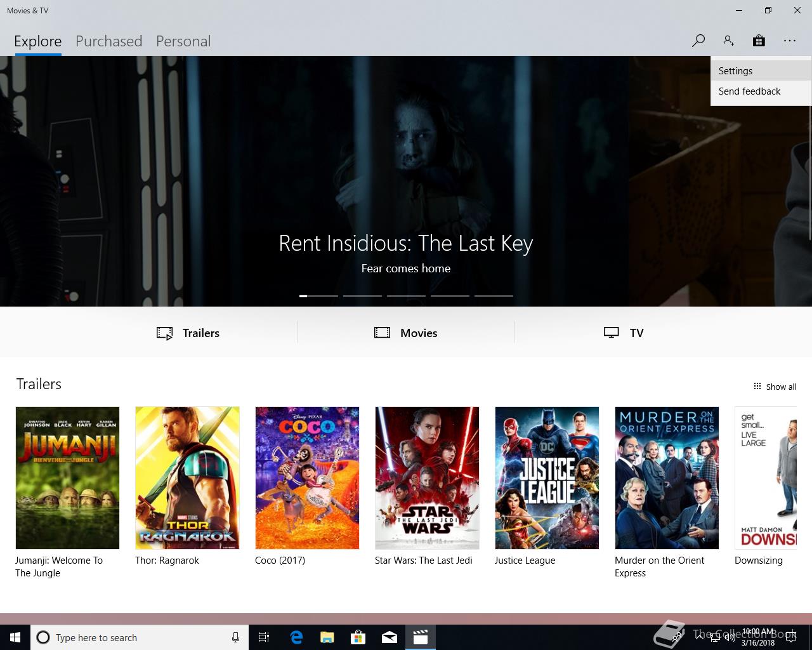The height and width of the screenshot is (650, 812).
Task: Open Task View on the taskbar
Action: pyautogui.click(x=264, y=637)
